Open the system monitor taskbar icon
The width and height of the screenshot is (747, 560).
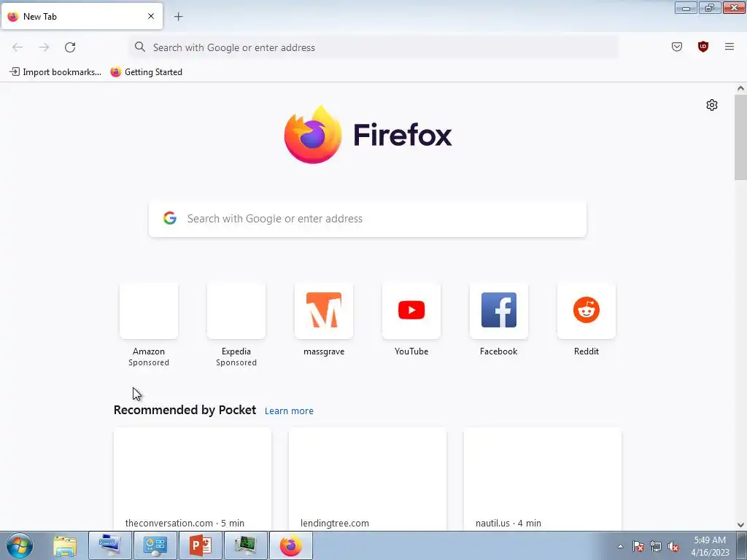[x=245, y=545]
